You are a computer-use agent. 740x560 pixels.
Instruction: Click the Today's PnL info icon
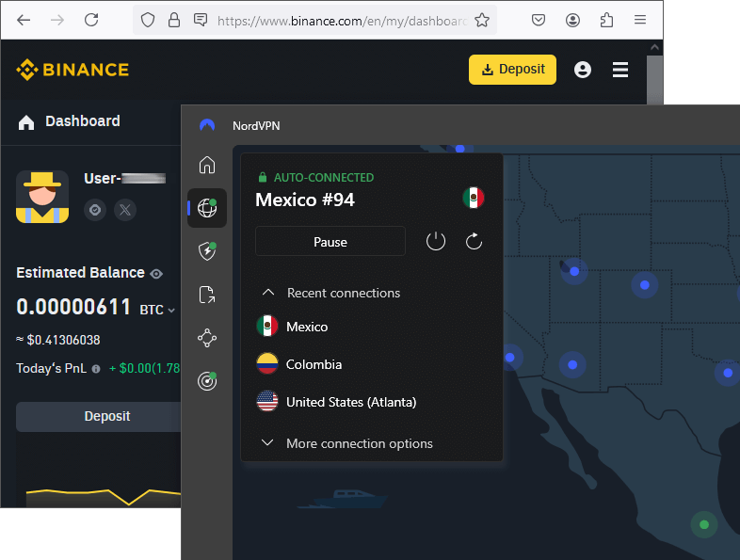point(96,369)
